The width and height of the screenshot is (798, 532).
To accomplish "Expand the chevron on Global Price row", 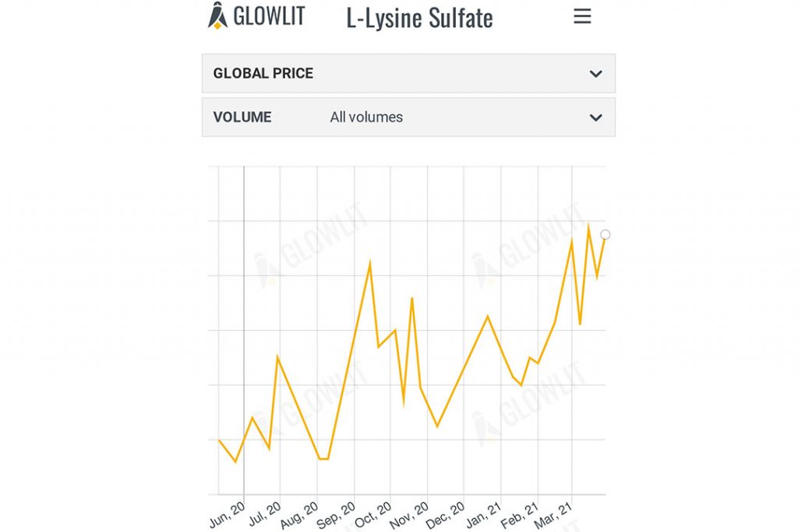I will (595, 74).
